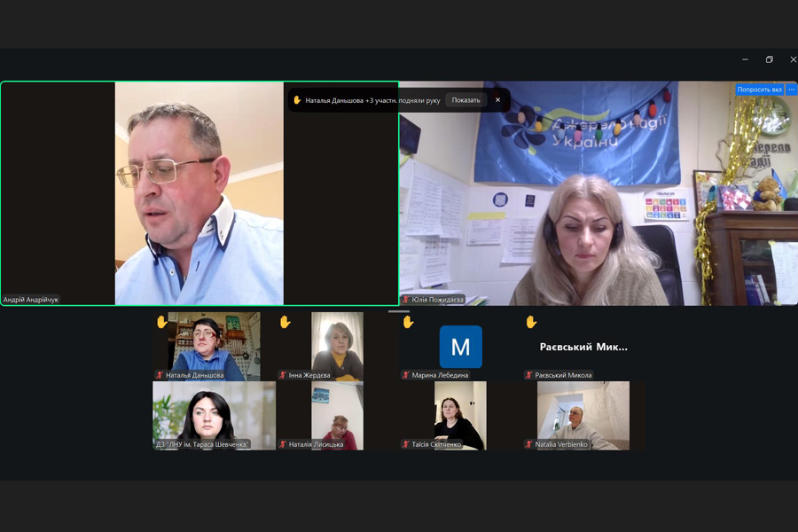Dismiss the raised hand notification
798x532 pixels.
[x=497, y=100]
